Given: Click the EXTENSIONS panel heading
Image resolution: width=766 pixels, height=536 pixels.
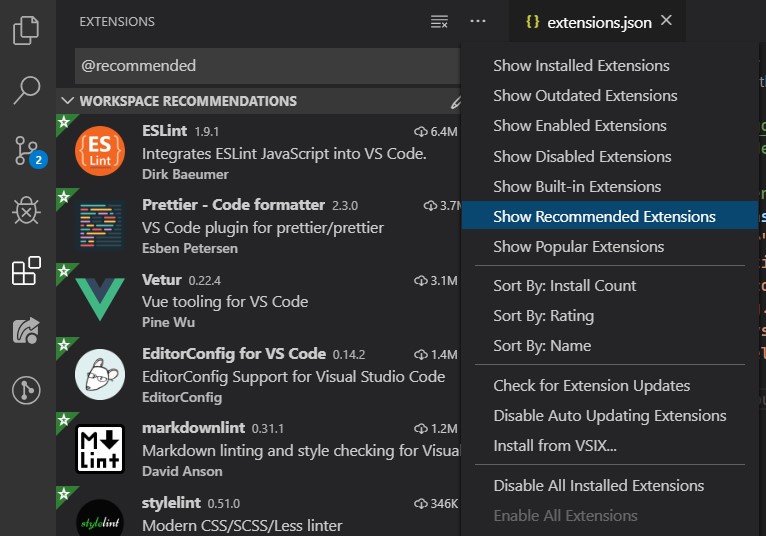Looking at the screenshot, I should tap(117, 21).
